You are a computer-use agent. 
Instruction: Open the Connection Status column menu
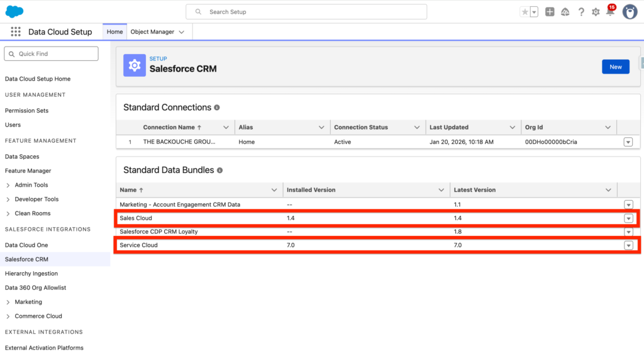418,127
